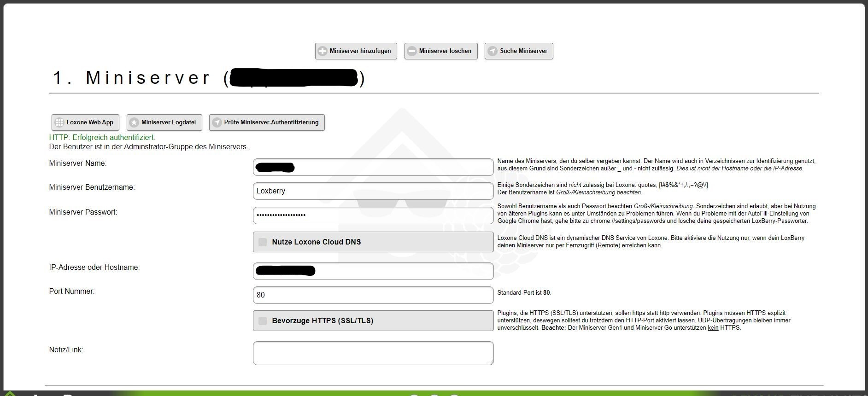Open the Loxone Web App grid icon
The image size is (868, 396).
[x=59, y=122]
